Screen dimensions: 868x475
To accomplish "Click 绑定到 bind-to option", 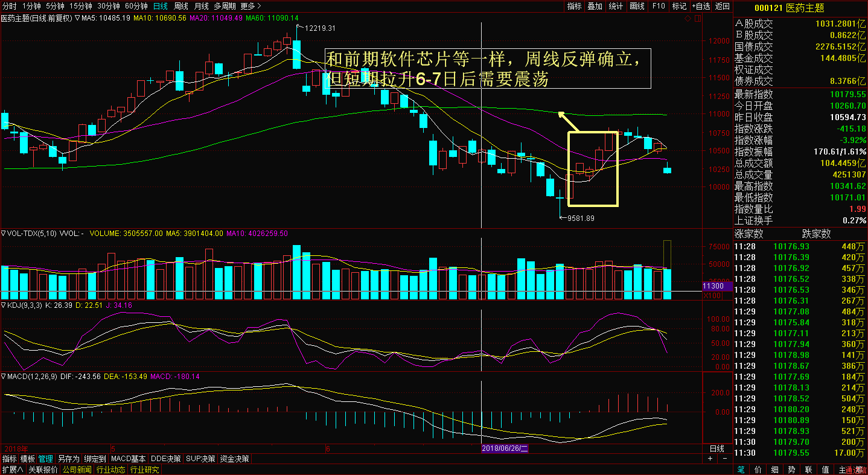I will coord(95,459).
